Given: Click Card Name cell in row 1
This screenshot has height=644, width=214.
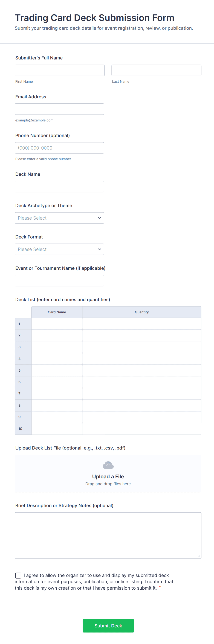Looking at the screenshot, I should pyautogui.click(x=57, y=324).
